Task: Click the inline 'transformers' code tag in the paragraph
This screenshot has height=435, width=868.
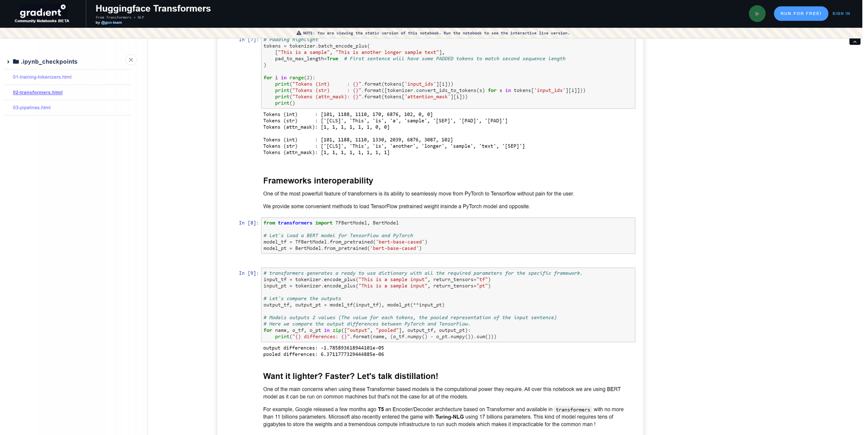Action: 573,410
